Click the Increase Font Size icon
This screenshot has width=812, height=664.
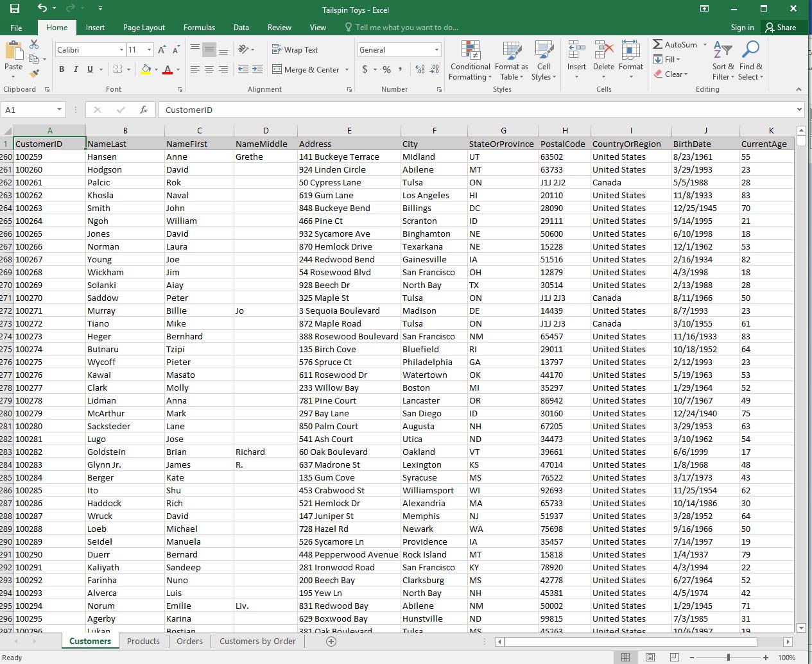tap(162, 50)
